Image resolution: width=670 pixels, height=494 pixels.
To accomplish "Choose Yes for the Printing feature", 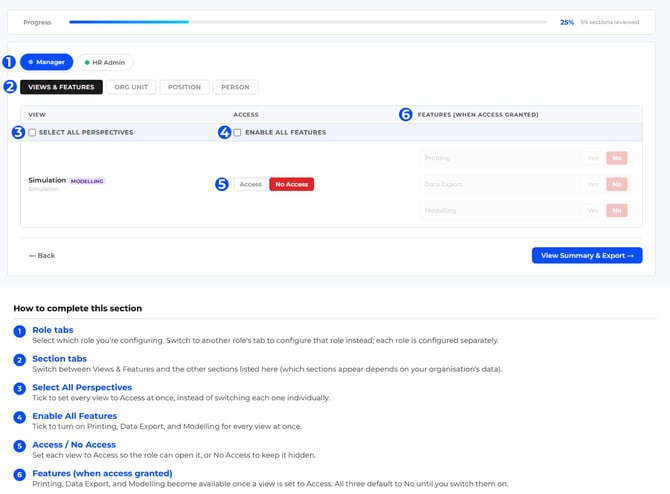I will 593,158.
